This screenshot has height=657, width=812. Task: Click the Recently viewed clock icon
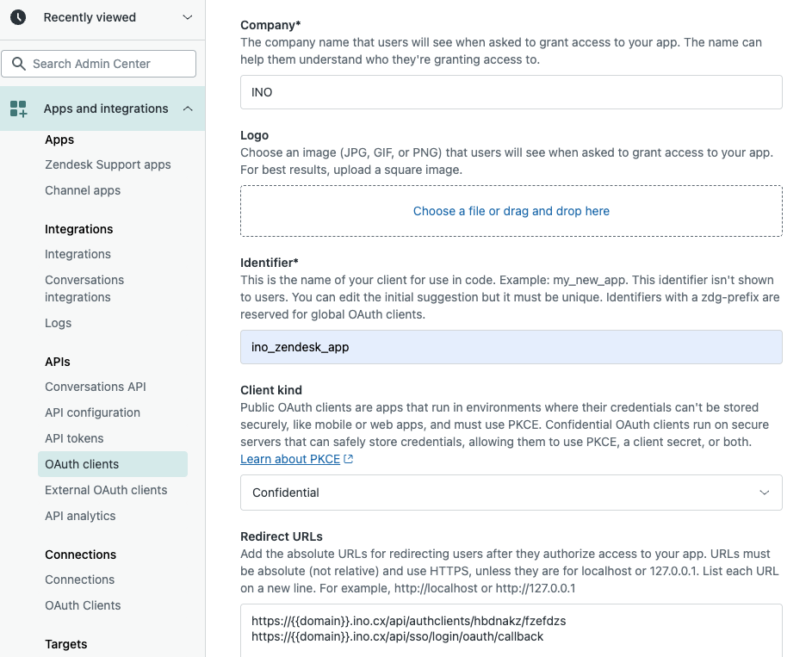pos(18,17)
